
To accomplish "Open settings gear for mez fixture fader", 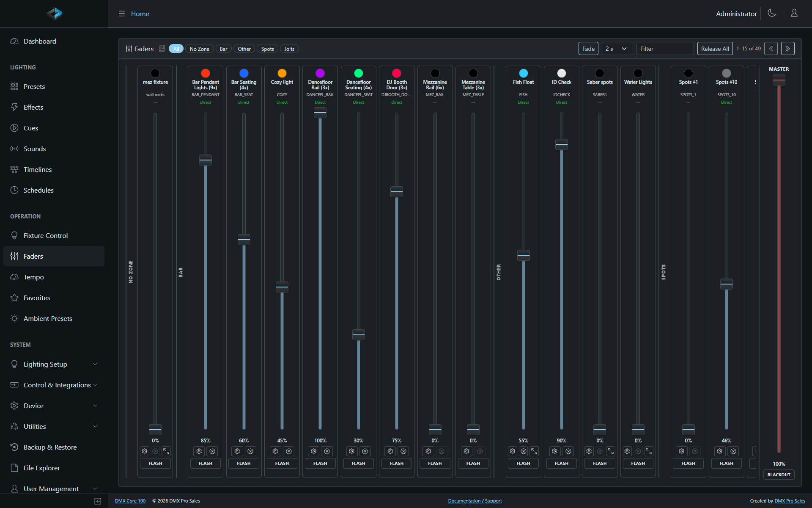I will 145,451.
